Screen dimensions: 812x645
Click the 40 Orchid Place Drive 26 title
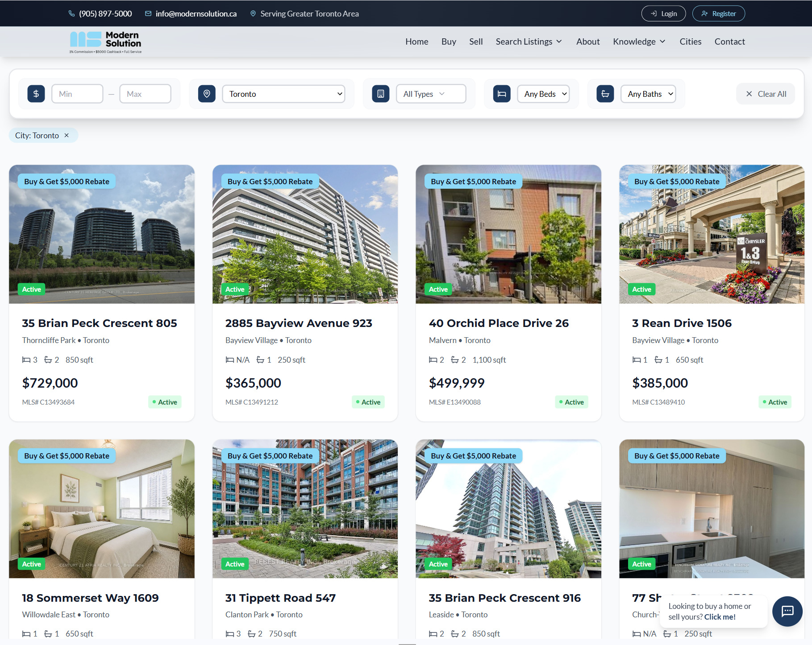coord(499,323)
